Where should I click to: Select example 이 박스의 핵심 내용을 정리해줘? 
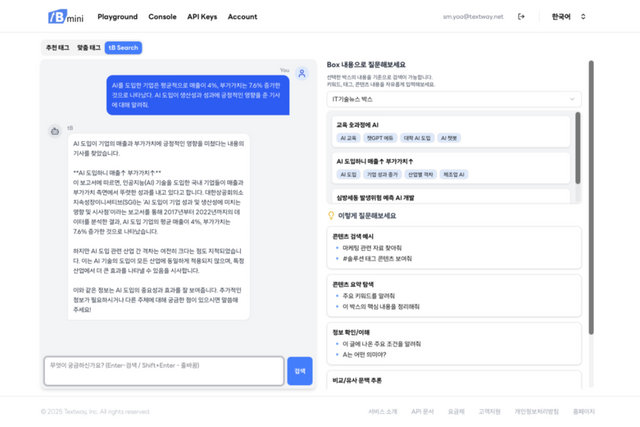tap(381, 306)
